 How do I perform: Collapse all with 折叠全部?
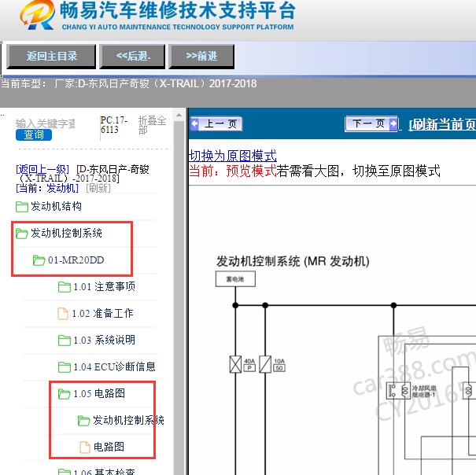152,125
